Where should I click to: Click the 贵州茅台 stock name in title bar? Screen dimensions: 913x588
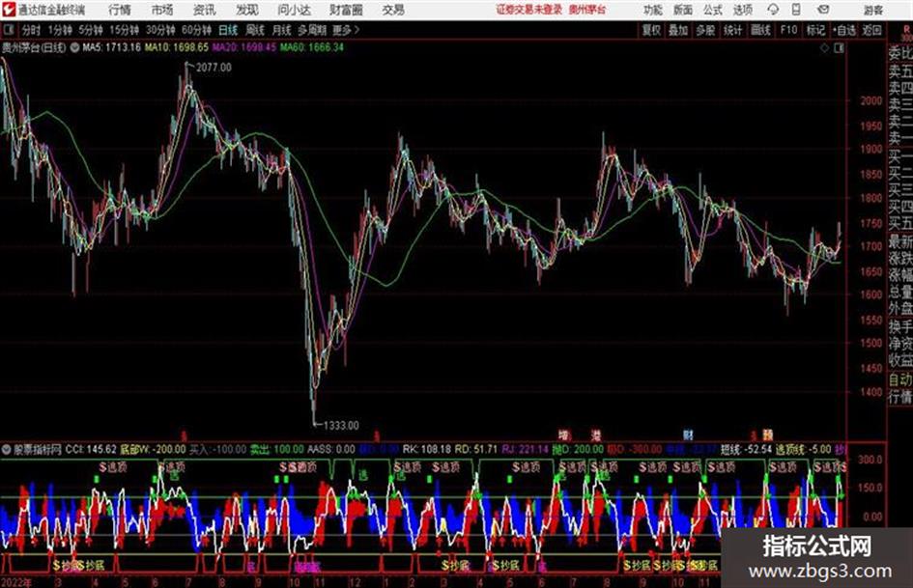coord(587,10)
